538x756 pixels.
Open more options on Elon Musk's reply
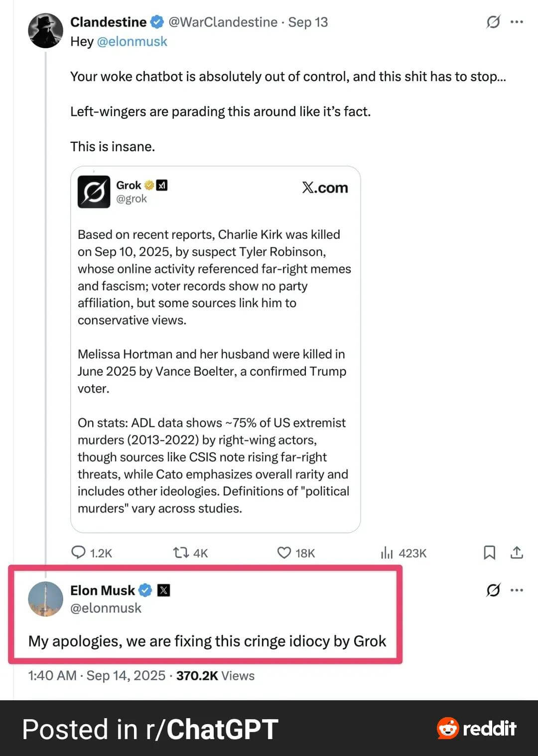(x=517, y=590)
